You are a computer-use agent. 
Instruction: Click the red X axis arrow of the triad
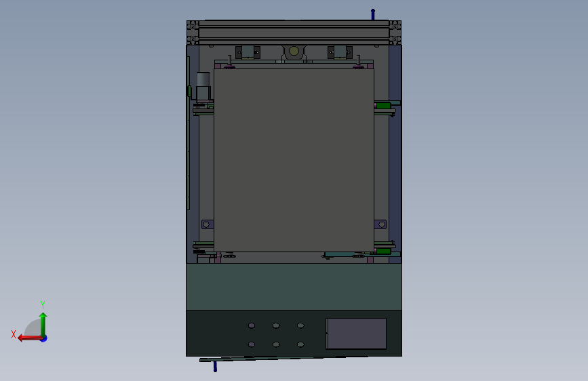[x=30, y=338]
